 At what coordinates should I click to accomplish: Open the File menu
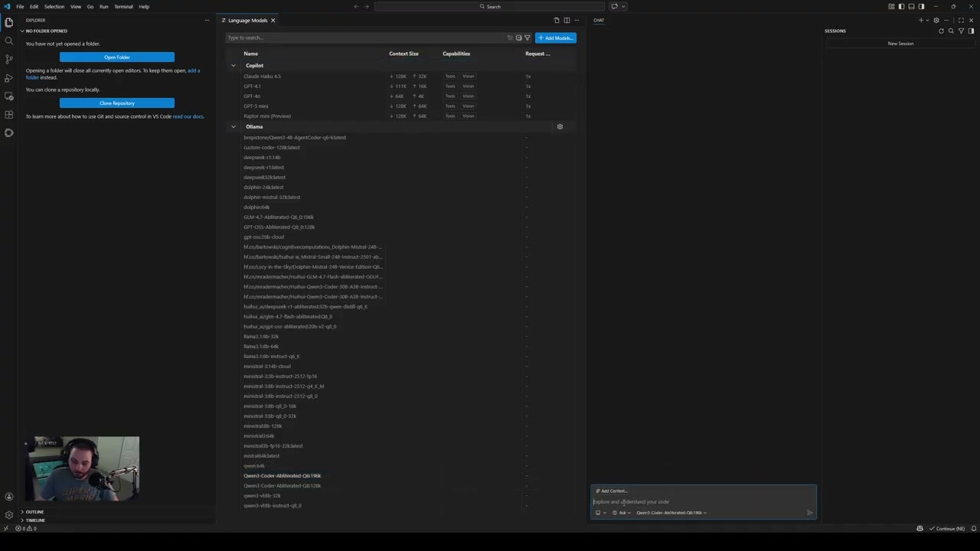click(20, 6)
